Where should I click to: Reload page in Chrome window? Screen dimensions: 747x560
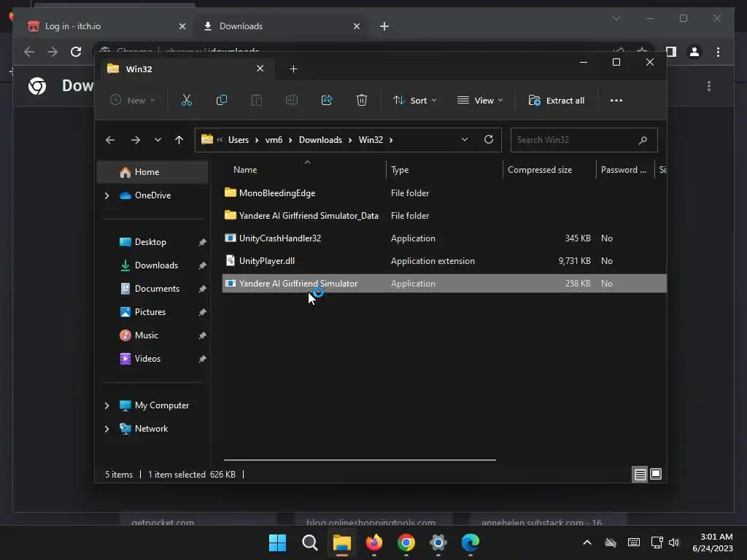[x=76, y=52]
